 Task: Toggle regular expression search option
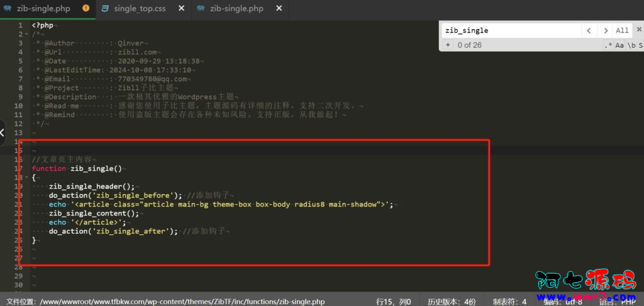pos(608,45)
